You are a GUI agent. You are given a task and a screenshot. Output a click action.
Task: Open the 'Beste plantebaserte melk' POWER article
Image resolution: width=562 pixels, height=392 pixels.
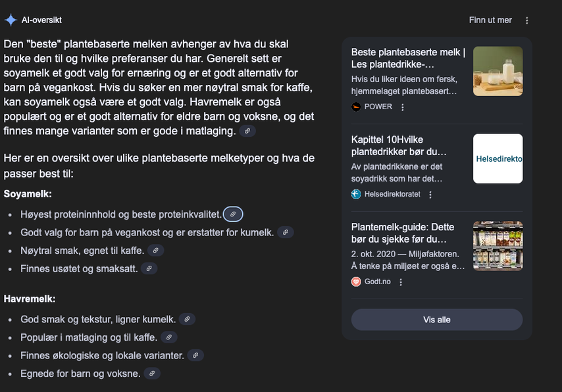coord(408,58)
